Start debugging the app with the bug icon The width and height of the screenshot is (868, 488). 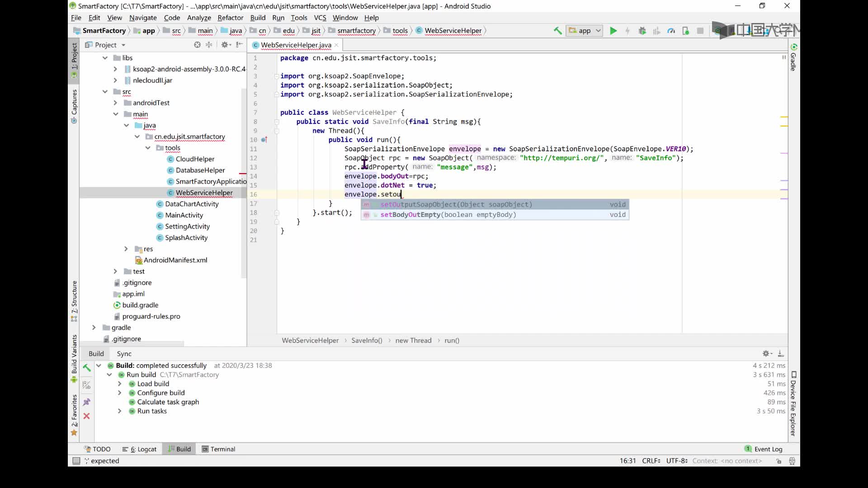tap(642, 31)
